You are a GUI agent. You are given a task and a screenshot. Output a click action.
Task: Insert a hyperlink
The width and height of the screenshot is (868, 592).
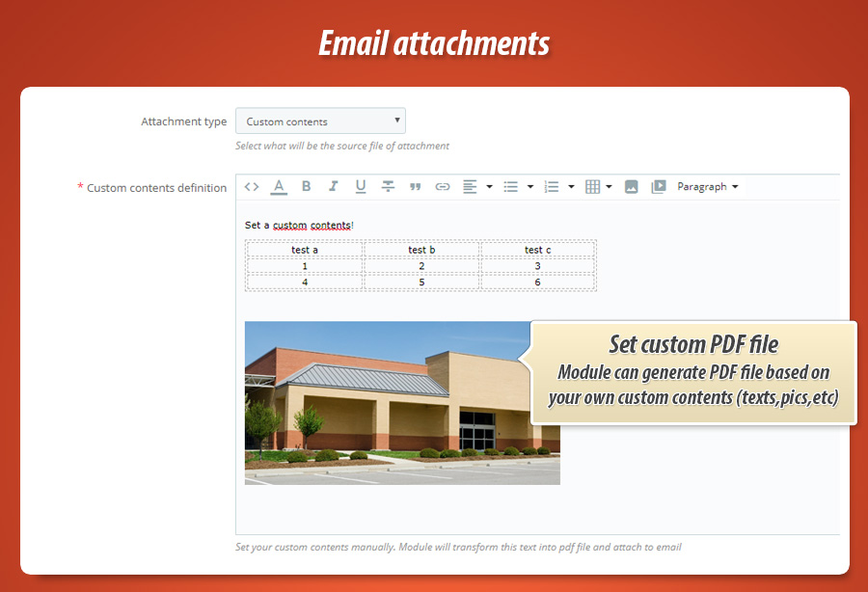point(442,186)
